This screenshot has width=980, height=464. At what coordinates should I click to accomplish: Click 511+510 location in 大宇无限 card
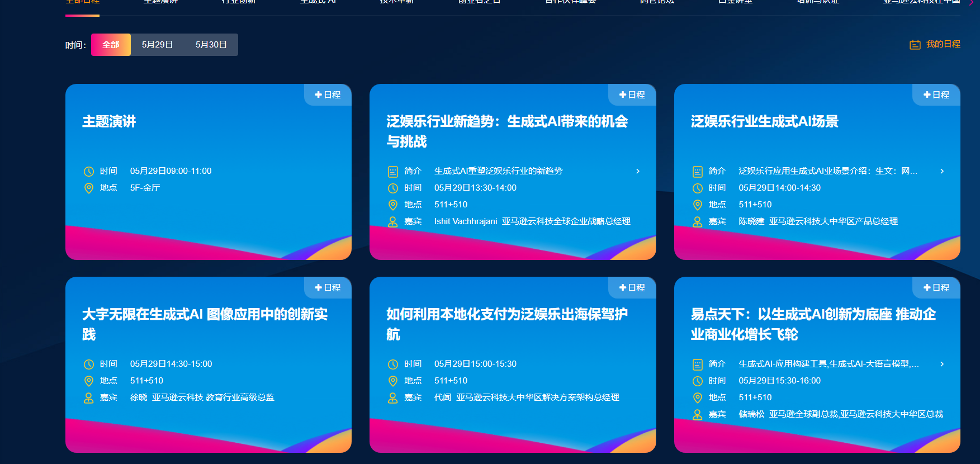146,381
